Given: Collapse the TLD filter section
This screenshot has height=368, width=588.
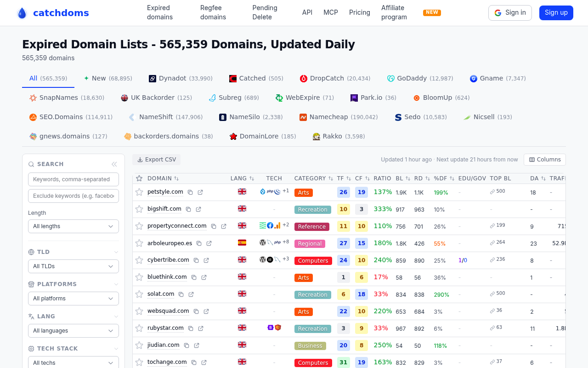Looking at the screenshot, I should pyautogui.click(x=116, y=252).
